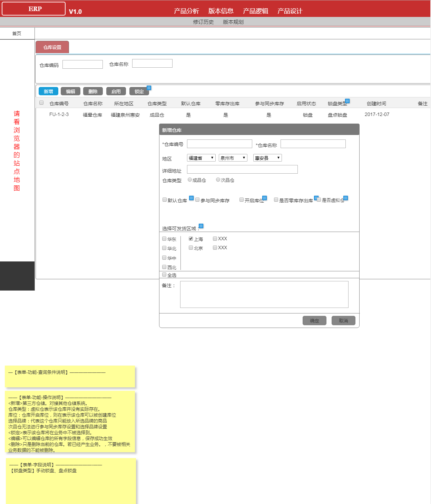The image size is (431, 504).
Task: Click the 请看浏览器的站点地图 sidebar text
Action: [17, 151]
